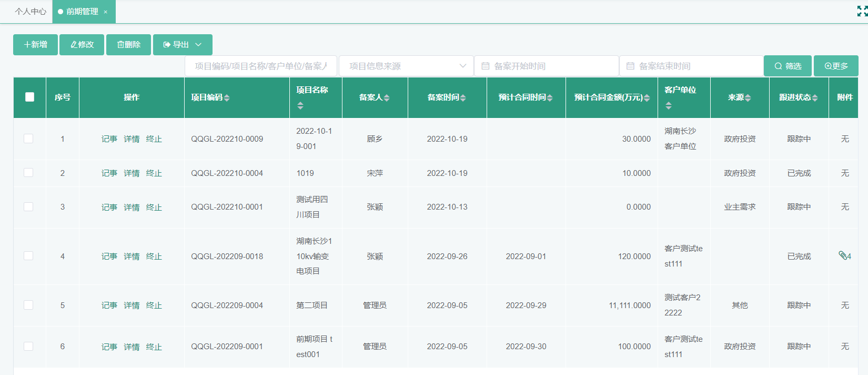Switch to the 个人中心 tab

tap(31, 12)
